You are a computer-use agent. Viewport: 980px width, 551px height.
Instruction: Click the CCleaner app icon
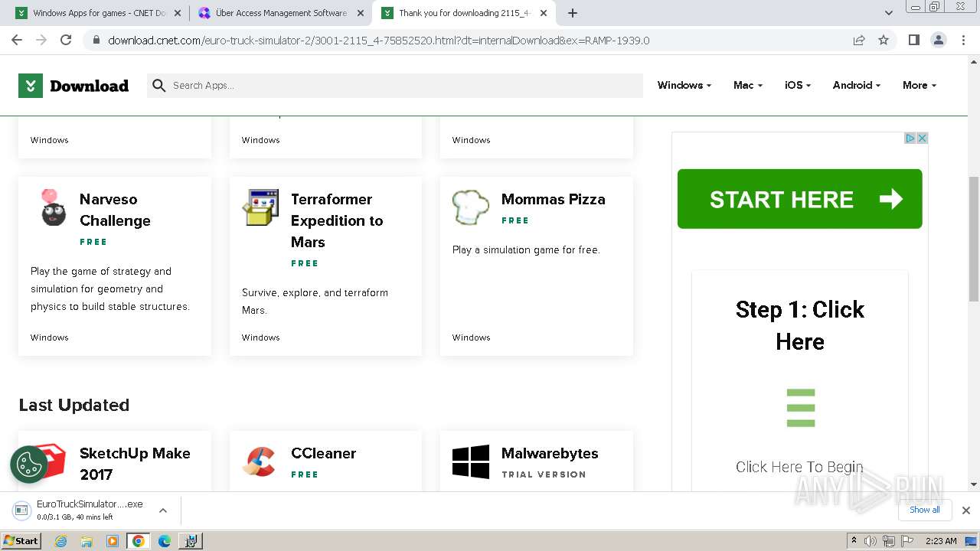click(260, 461)
